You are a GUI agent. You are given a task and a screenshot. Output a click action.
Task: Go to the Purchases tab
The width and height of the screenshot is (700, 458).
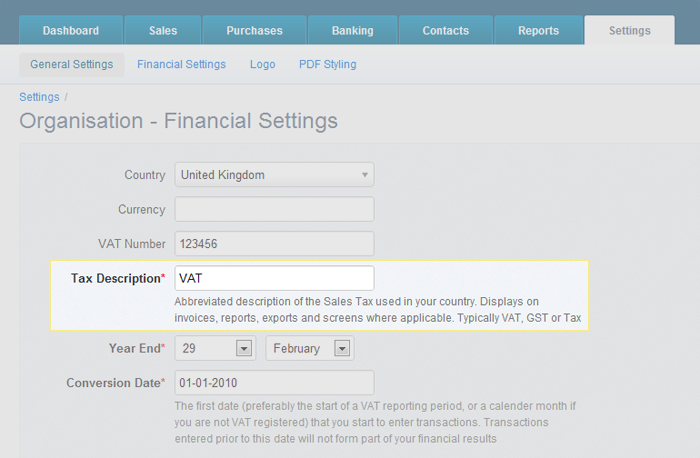point(254,30)
